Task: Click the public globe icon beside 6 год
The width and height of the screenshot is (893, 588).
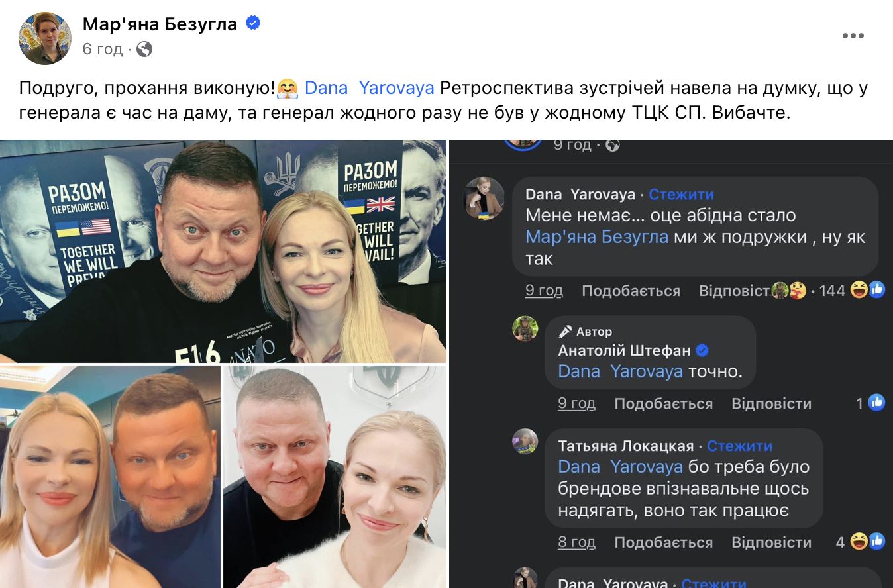Action: [144, 49]
